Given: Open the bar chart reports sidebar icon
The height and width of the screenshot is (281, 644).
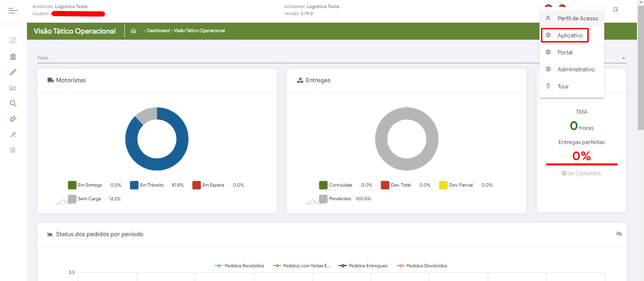Looking at the screenshot, I should pos(13,88).
